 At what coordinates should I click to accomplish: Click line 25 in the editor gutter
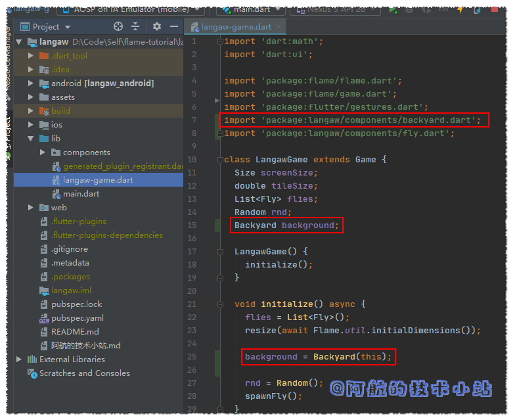tap(192, 357)
